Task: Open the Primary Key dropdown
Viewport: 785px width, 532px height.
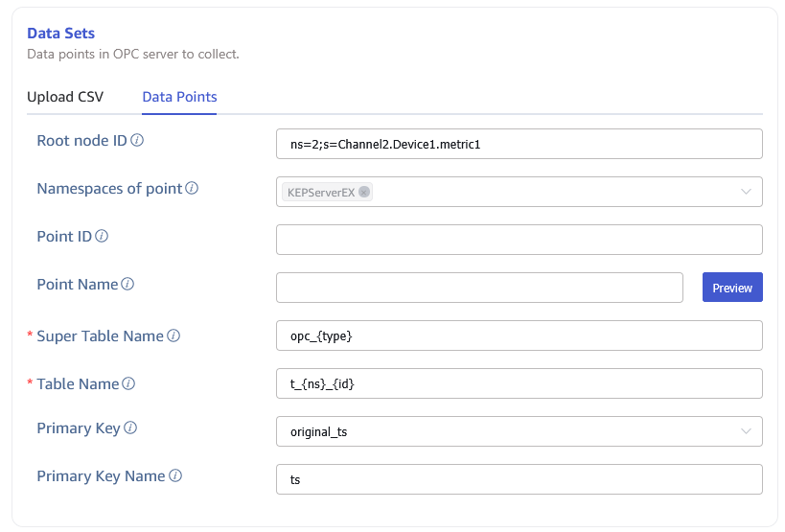Action: point(746,431)
